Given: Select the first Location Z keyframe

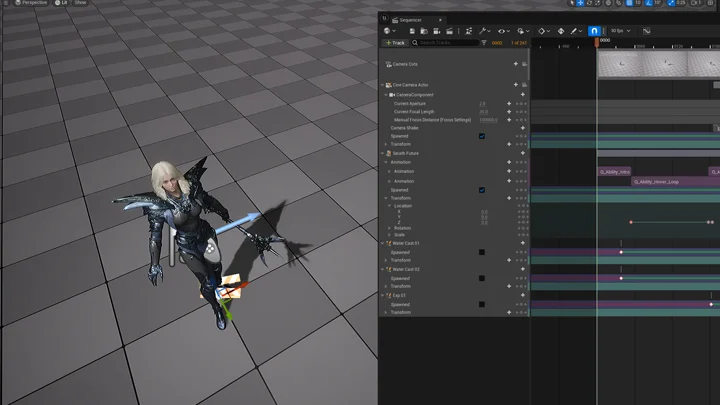Looking at the screenshot, I should click(x=631, y=222).
